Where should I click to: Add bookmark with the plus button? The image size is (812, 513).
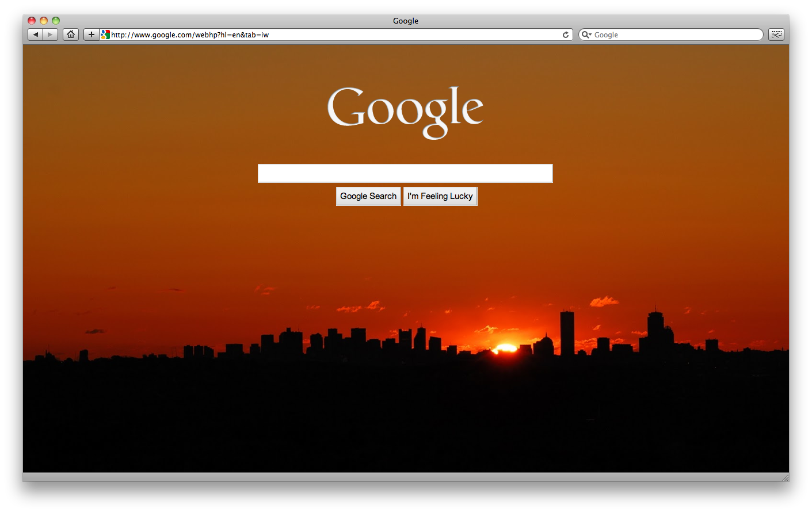coord(91,35)
